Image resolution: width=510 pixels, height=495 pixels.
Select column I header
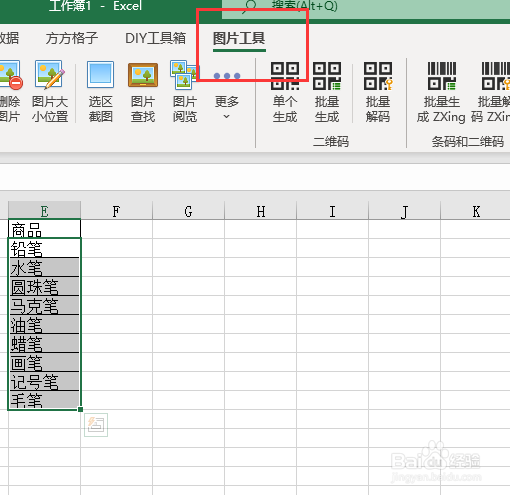coord(332,211)
